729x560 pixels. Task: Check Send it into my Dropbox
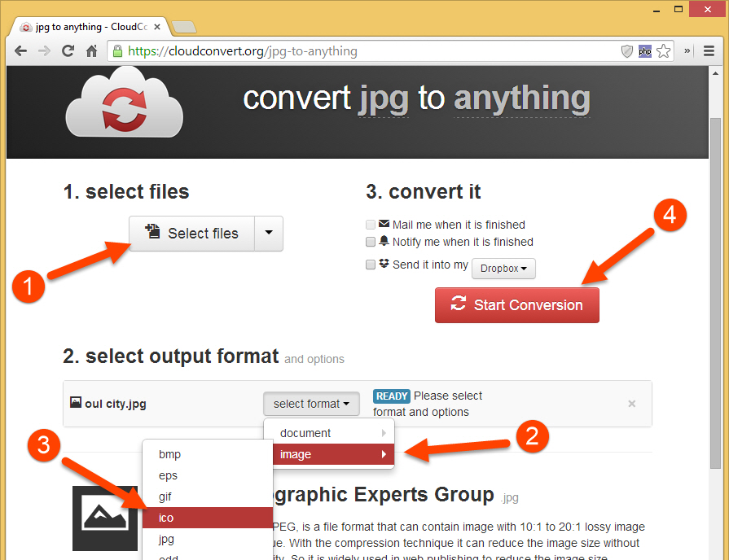click(371, 264)
